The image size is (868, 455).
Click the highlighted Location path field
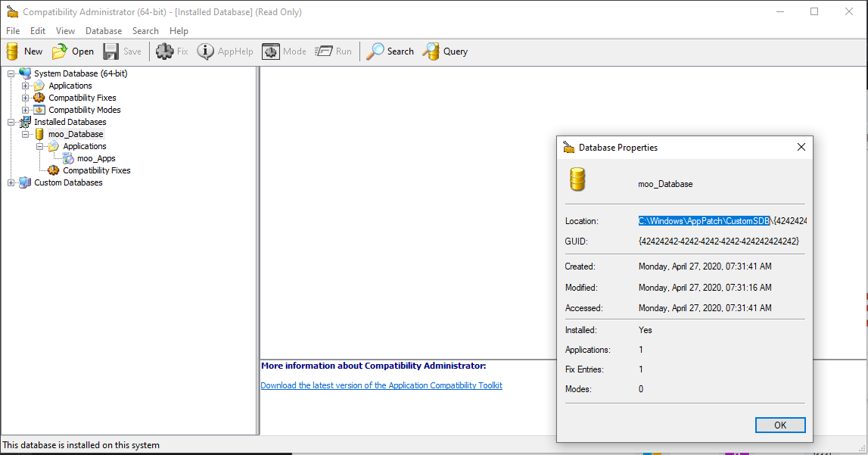pos(704,221)
